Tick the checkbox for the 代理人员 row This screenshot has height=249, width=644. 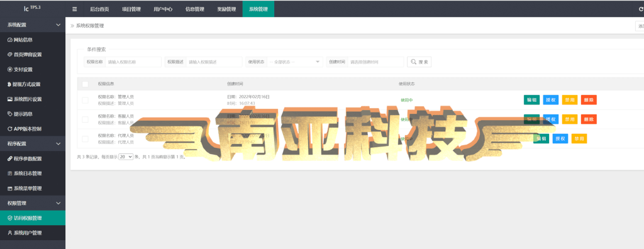86,139
